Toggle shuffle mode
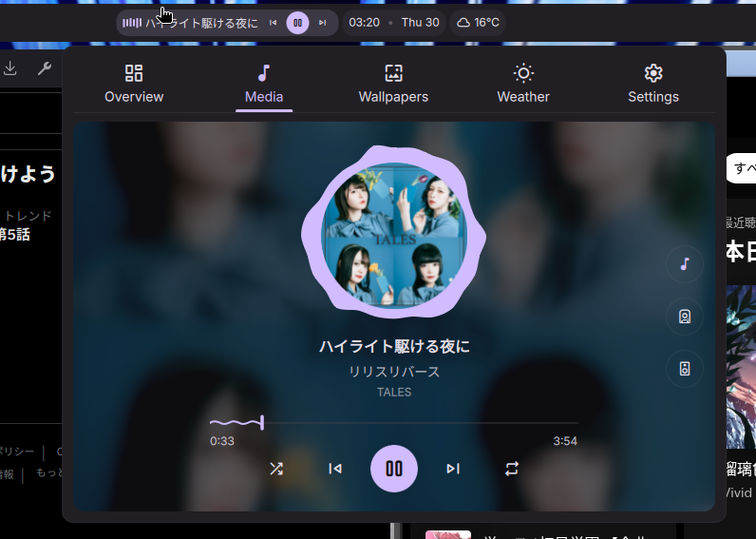This screenshot has width=756, height=539. coord(276,469)
